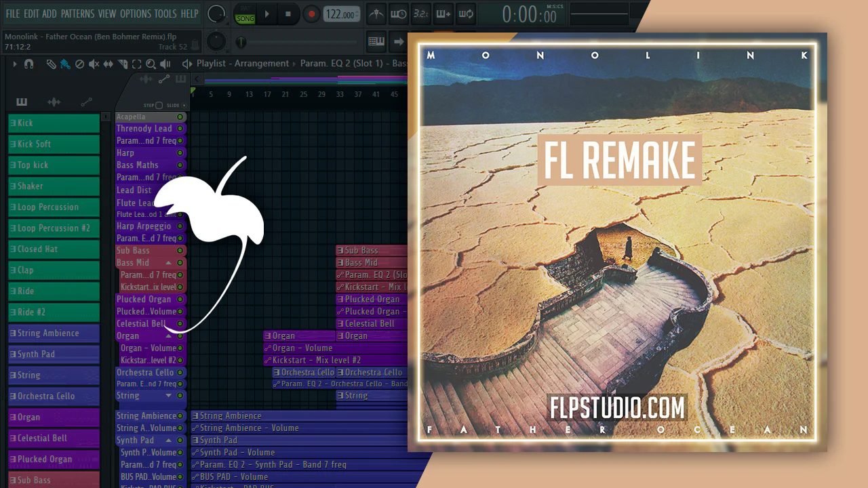Adjust the main volume knob
The image size is (868, 488).
pos(216,13)
